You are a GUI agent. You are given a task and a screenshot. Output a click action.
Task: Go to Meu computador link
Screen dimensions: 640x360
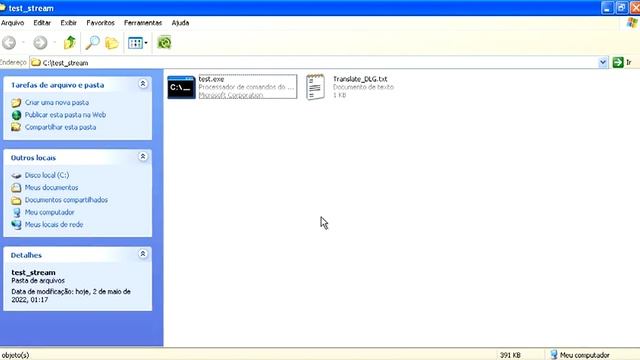tap(49, 212)
